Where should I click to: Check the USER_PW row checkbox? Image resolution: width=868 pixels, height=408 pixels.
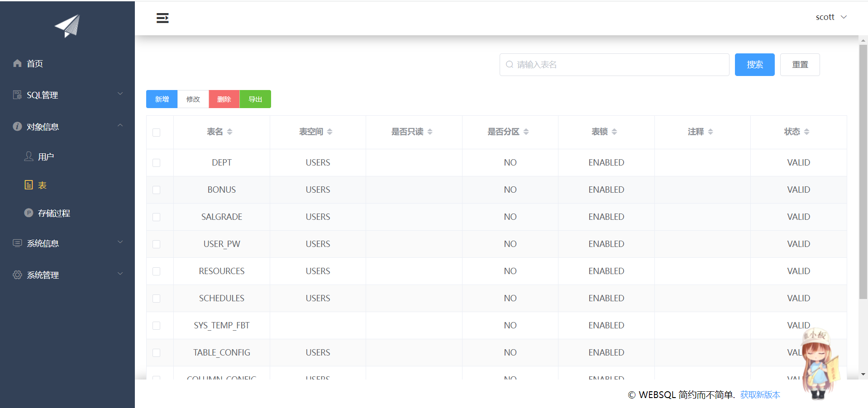(157, 244)
